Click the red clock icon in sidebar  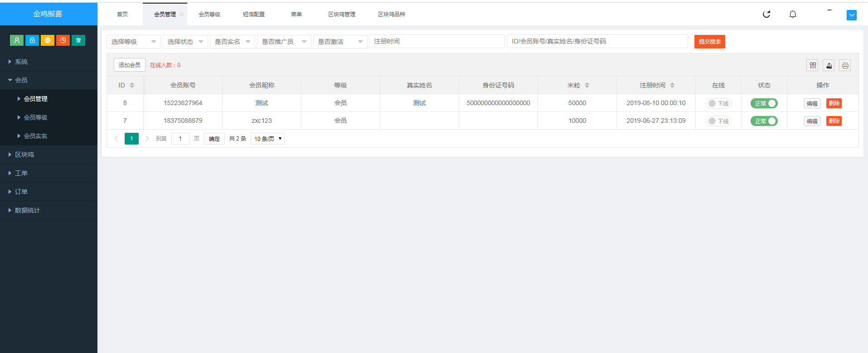coord(63,40)
